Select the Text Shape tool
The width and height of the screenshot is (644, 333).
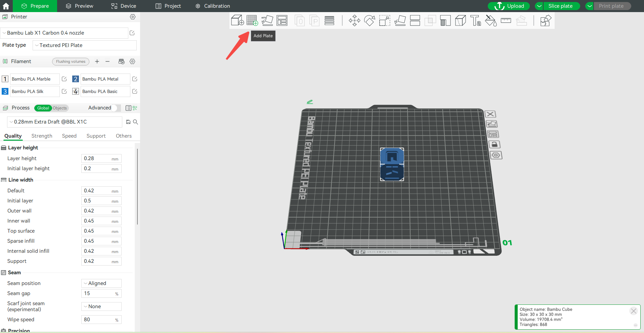point(475,20)
